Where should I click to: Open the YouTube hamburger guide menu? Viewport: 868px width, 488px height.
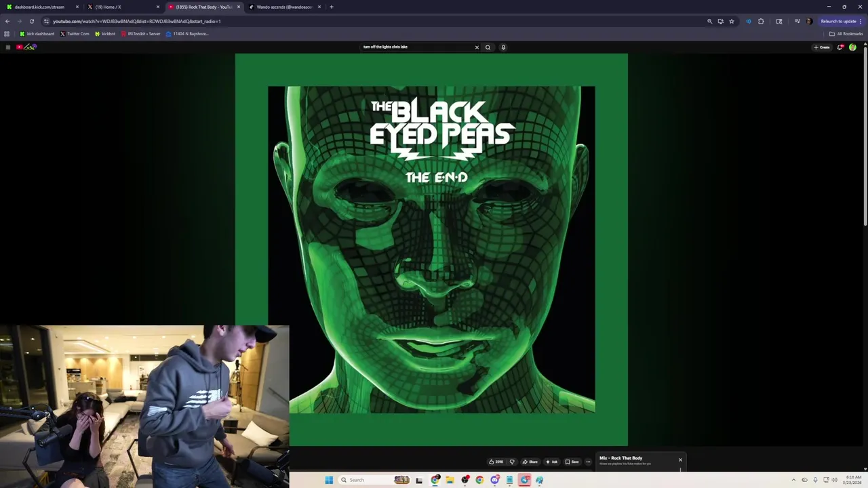[7, 47]
